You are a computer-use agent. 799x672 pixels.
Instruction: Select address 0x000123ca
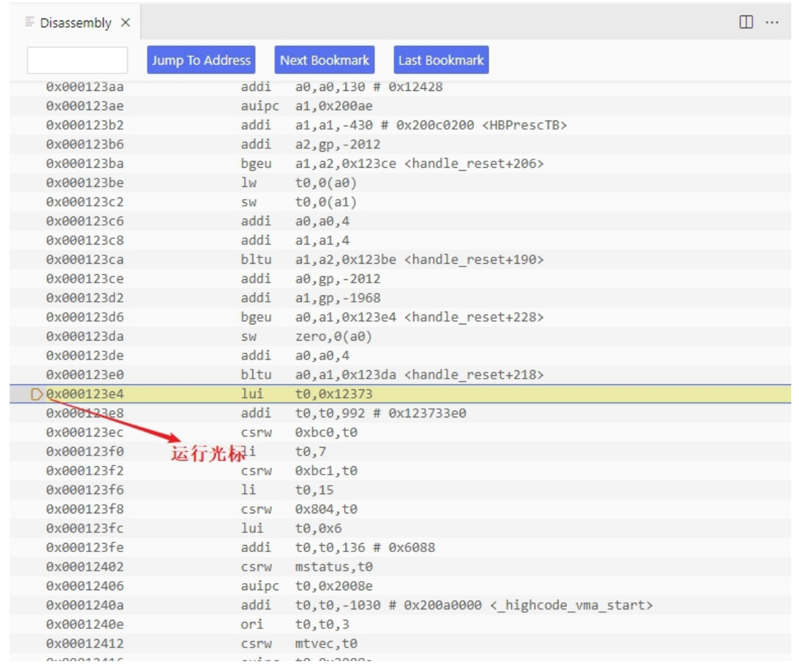(85, 259)
